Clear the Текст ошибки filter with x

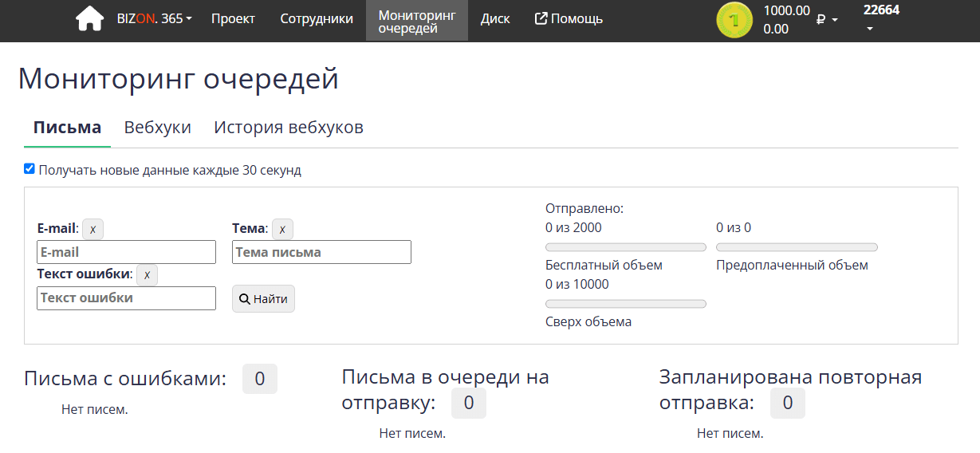[x=147, y=275]
